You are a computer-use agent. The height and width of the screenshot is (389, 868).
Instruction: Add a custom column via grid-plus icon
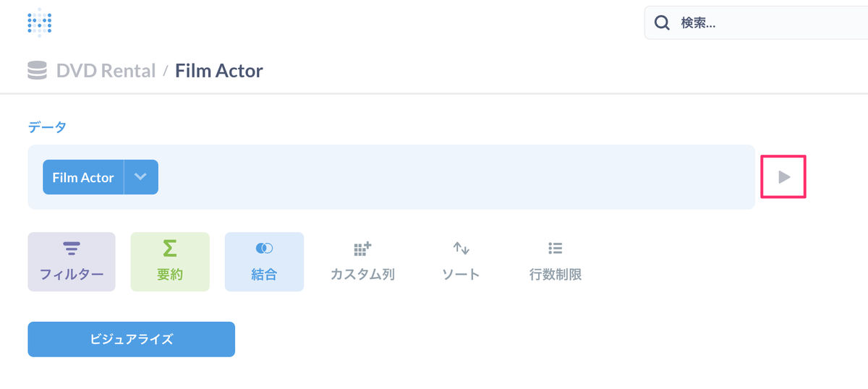362,249
